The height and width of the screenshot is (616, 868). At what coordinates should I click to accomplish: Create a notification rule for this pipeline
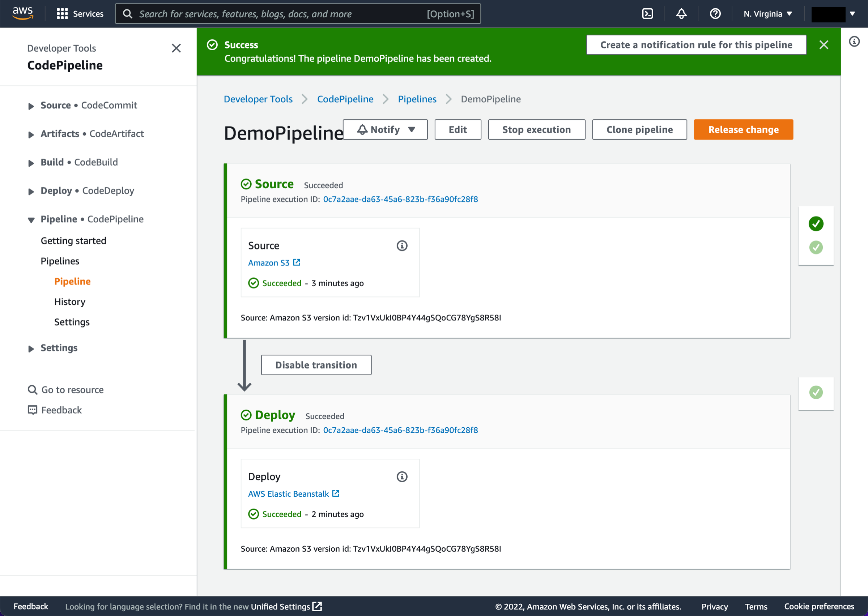696,45
